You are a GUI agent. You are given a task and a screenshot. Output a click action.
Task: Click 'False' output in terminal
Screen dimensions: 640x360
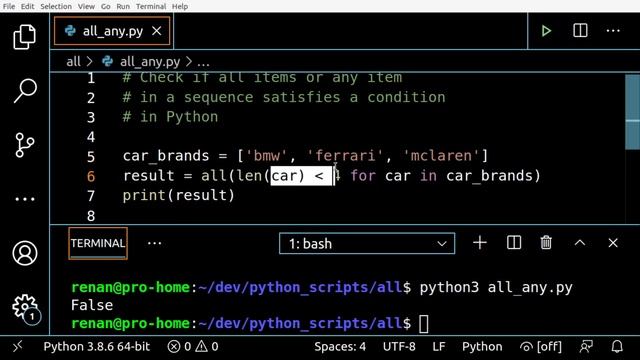[92, 305]
